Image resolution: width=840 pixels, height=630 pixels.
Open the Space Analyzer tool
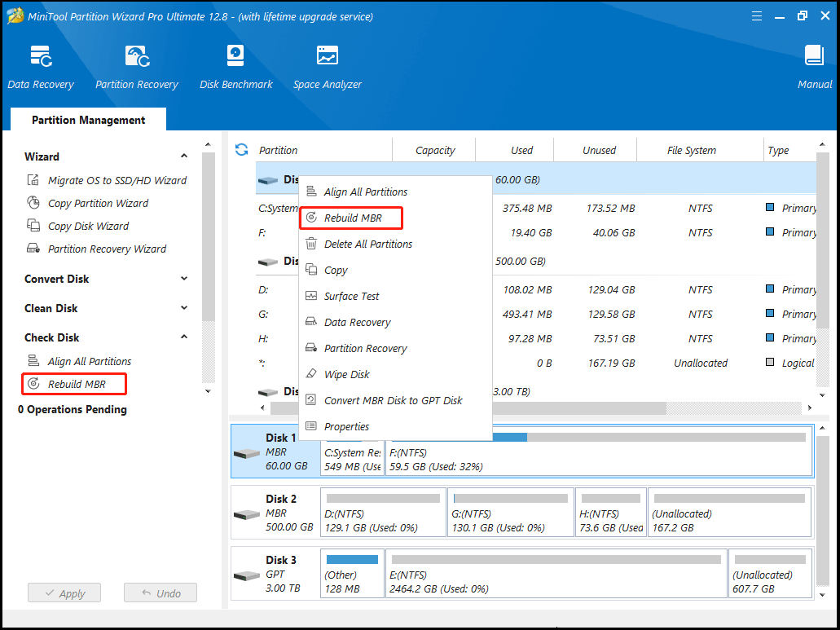coord(328,67)
